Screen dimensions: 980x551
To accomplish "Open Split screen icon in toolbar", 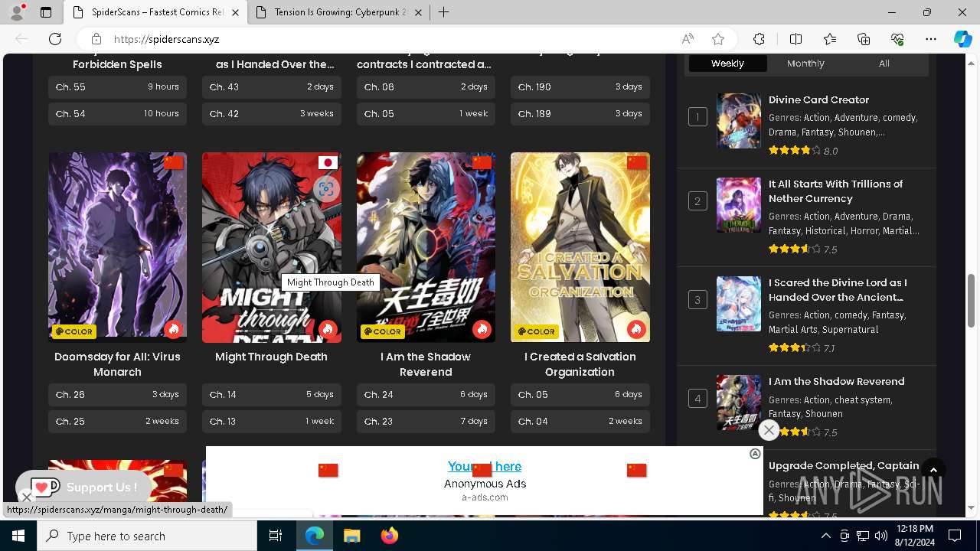I will point(795,39).
